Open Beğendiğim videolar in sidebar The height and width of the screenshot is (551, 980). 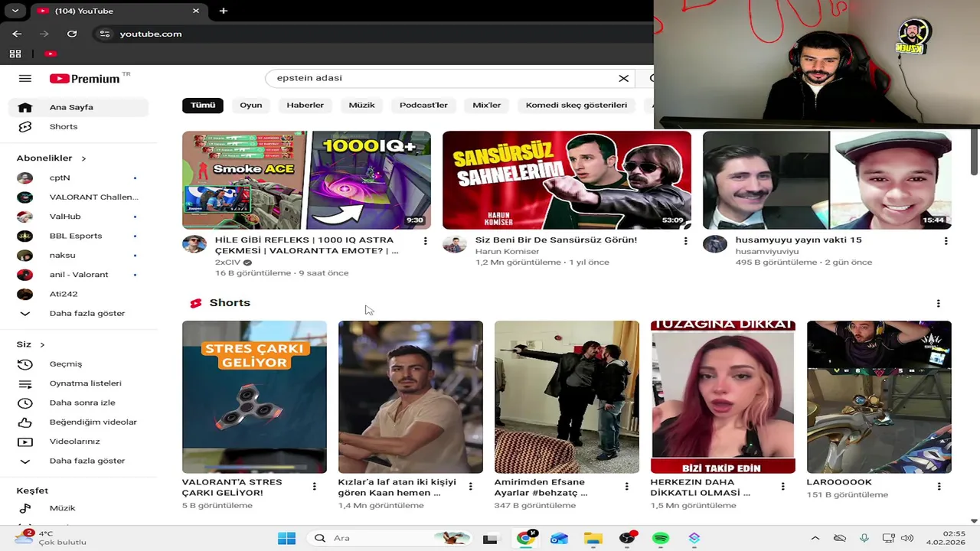pyautogui.click(x=78, y=422)
